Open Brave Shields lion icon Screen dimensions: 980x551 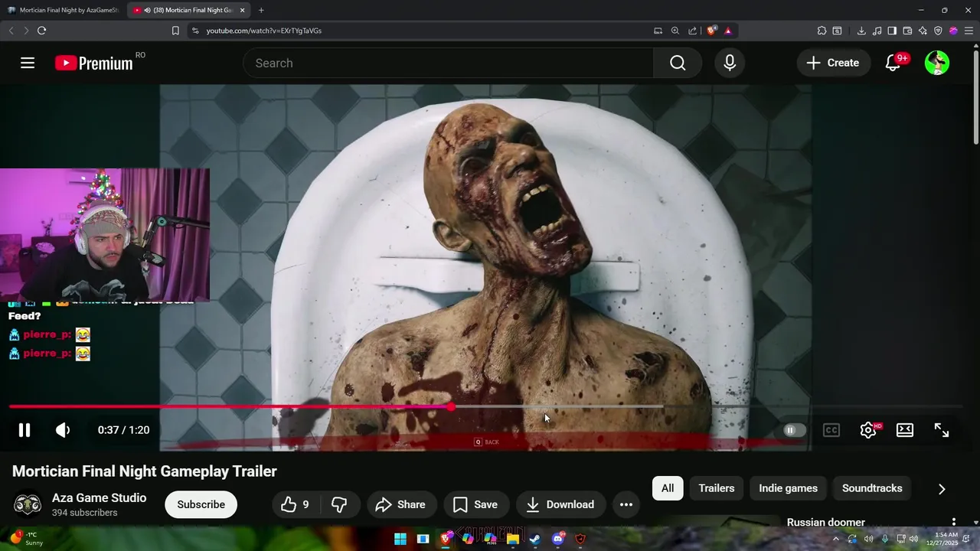(711, 31)
